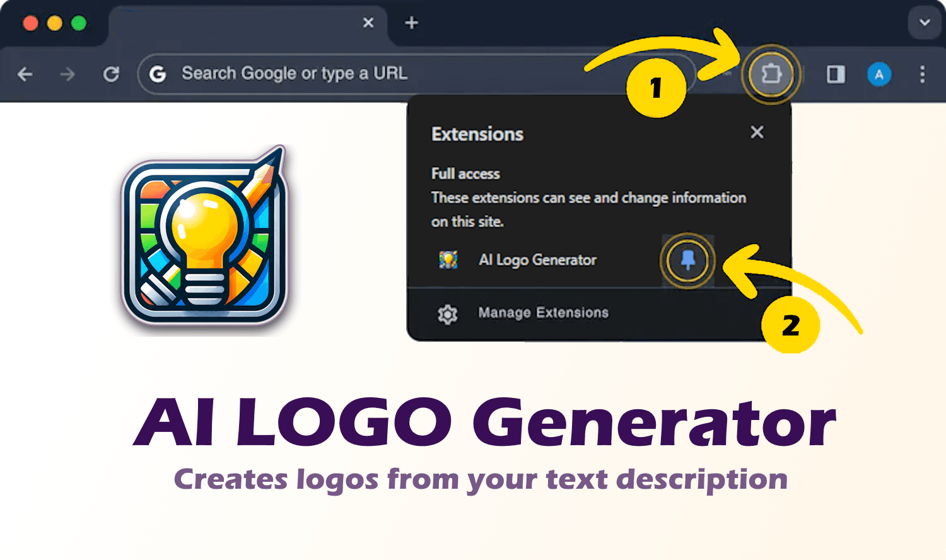
Task: Pin the AI Logo Generator extension
Action: 687,260
